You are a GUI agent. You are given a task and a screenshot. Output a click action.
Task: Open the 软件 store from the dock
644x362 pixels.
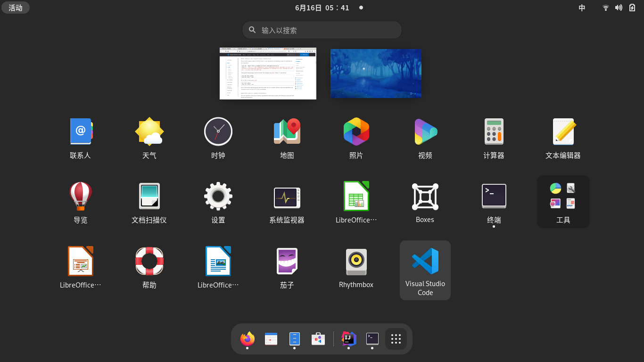point(318,338)
